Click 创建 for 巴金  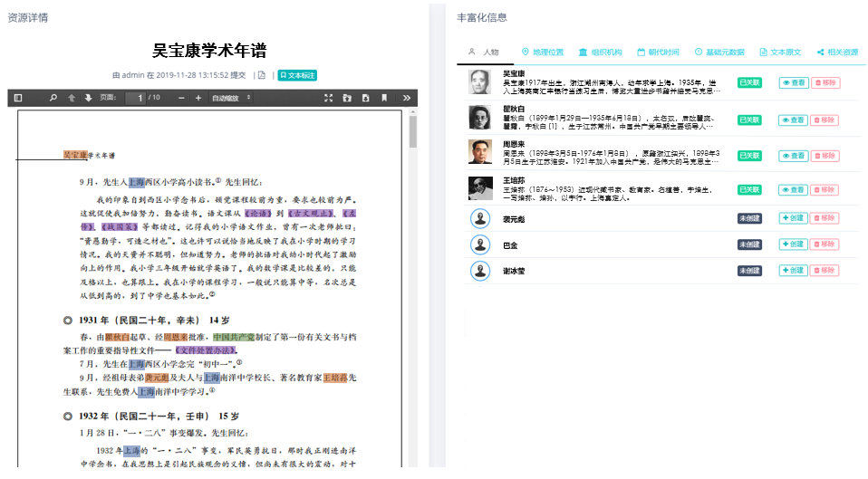pyautogui.click(x=793, y=244)
